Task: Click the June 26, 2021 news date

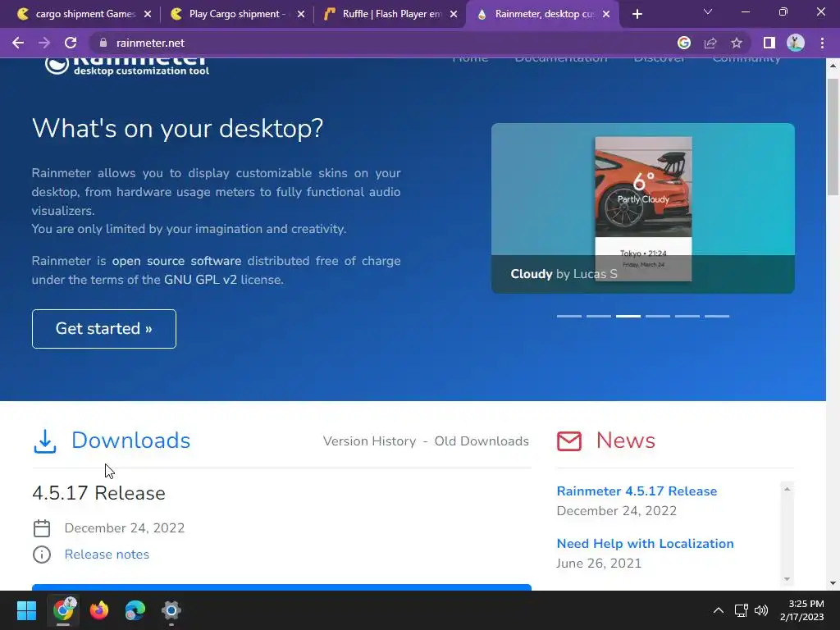Action: [x=599, y=564]
